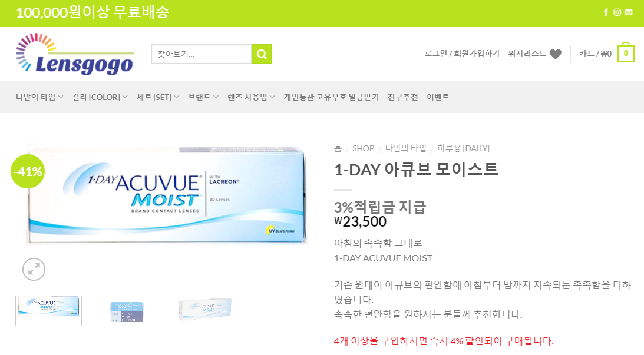Expand the 세트 [SET] dropdown
This screenshot has height=355, width=644.
[x=158, y=97]
